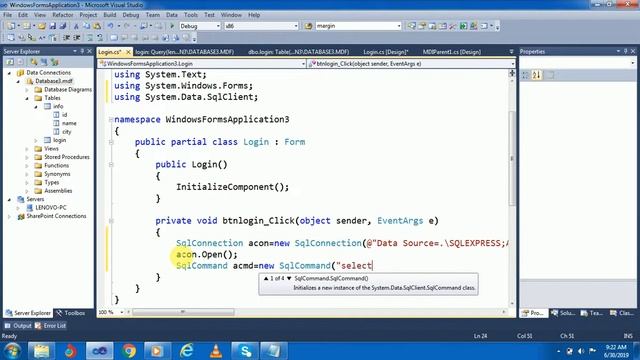The image size is (640, 360).
Task: Select Database3.mdf in Server Explorer
Action: tap(53, 81)
